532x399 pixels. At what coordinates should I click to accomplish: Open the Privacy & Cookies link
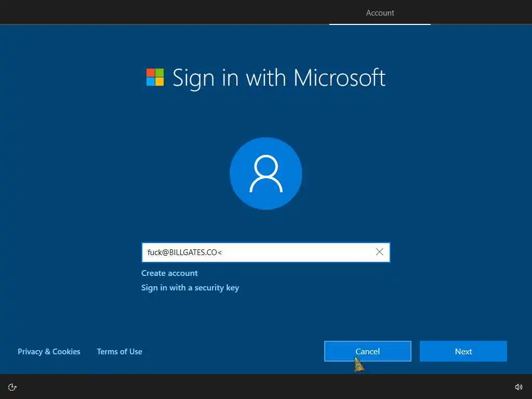point(49,352)
